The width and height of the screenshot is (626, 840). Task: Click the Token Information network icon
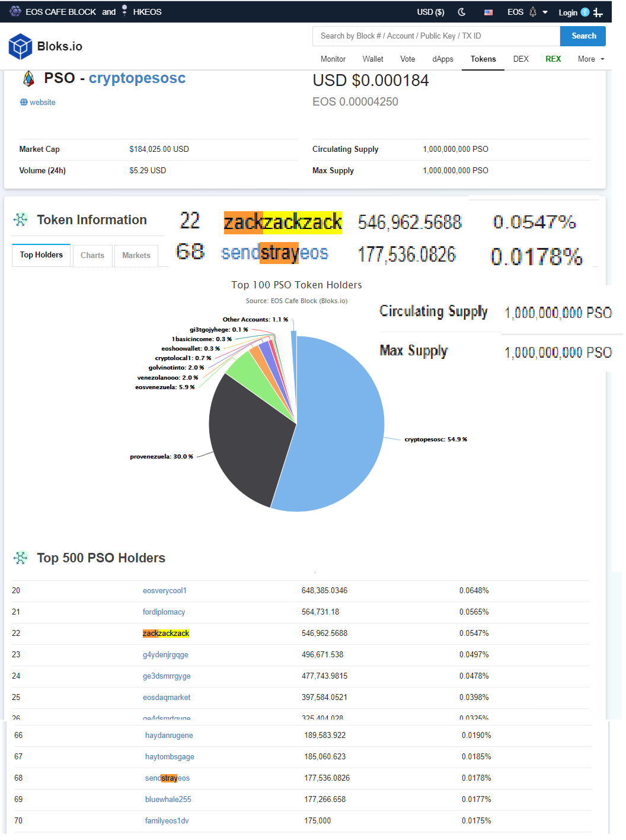pos(21,219)
